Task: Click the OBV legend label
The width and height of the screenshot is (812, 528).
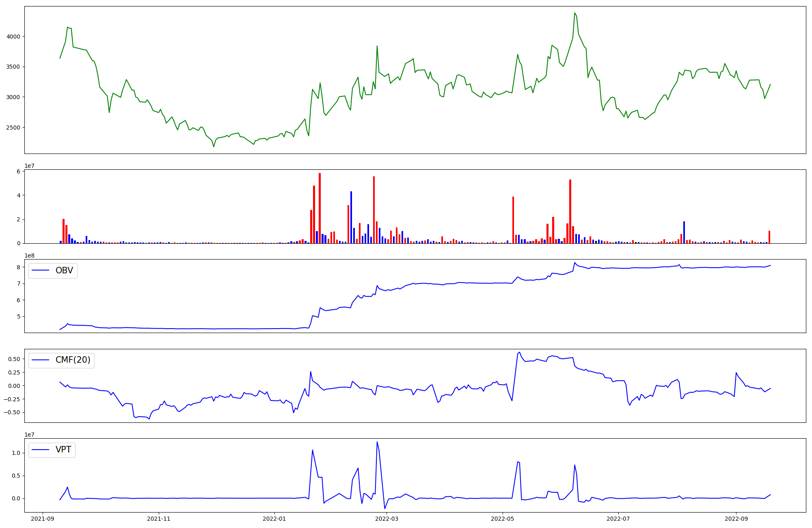Action: pos(64,270)
